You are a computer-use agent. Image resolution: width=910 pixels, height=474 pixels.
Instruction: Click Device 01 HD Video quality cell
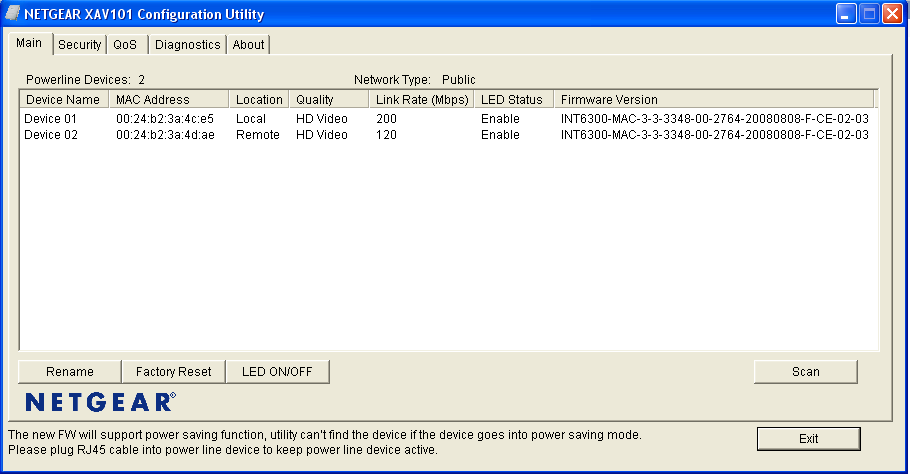click(x=322, y=119)
